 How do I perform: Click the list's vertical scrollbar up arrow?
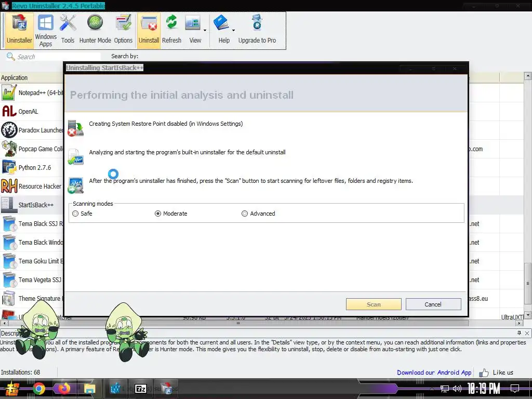(528, 76)
